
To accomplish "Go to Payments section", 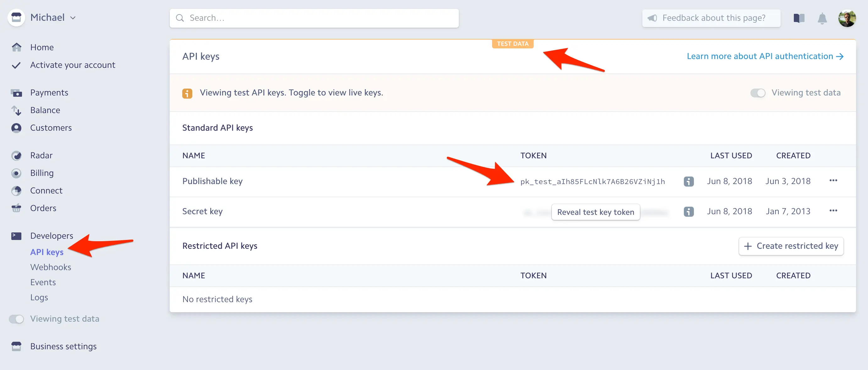I will [49, 93].
